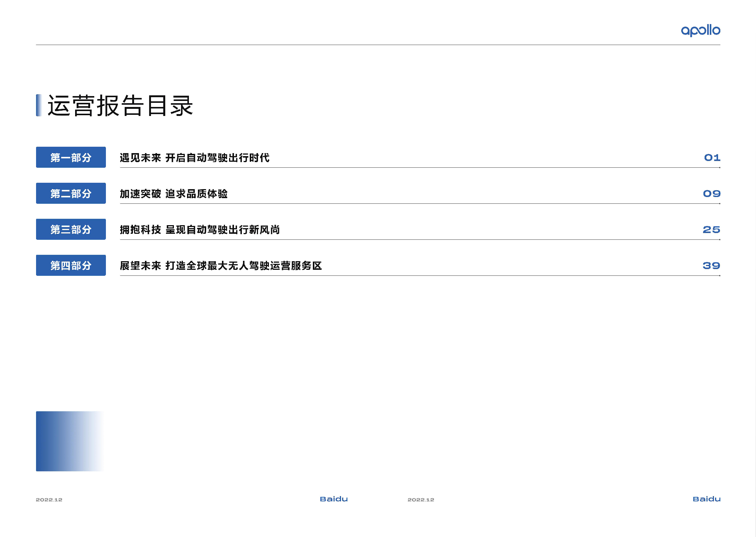Open the 第一部分 section button
This screenshot has width=756, height=537.
[x=71, y=157]
